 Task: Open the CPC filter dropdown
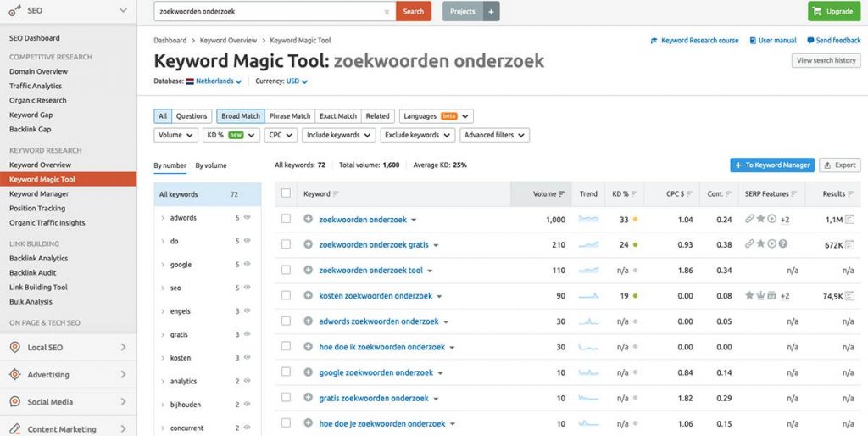coord(281,135)
